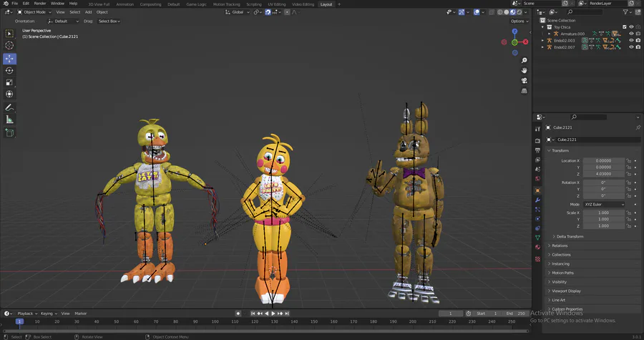This screenshot has height=340, width=644.
Task: Hide Toy Chica collection in viewport
Action: click(x=632, y=27)
